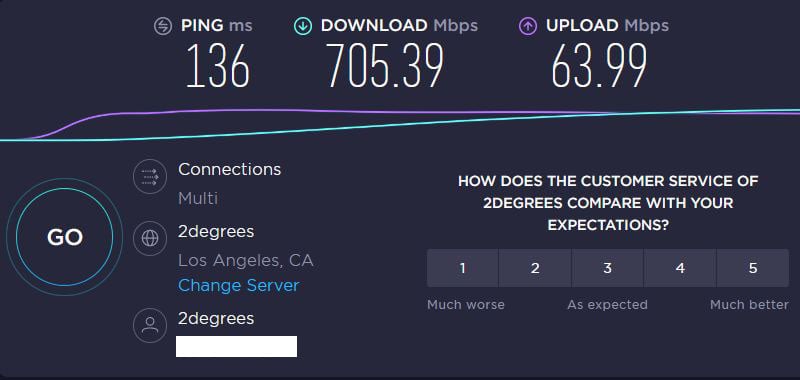Image resolution: width=800 pixels, height=380 pixels.
Task: Select rating 4 on the survey
Action: 680,268
